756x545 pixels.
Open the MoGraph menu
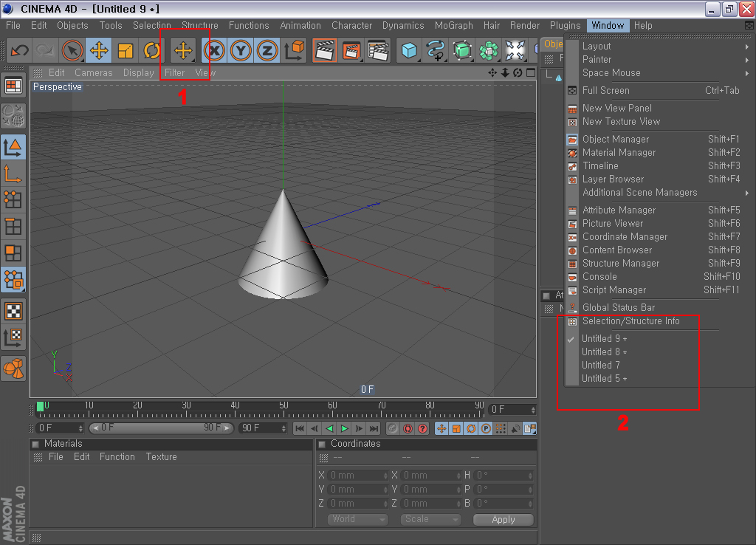click(453, 26)
